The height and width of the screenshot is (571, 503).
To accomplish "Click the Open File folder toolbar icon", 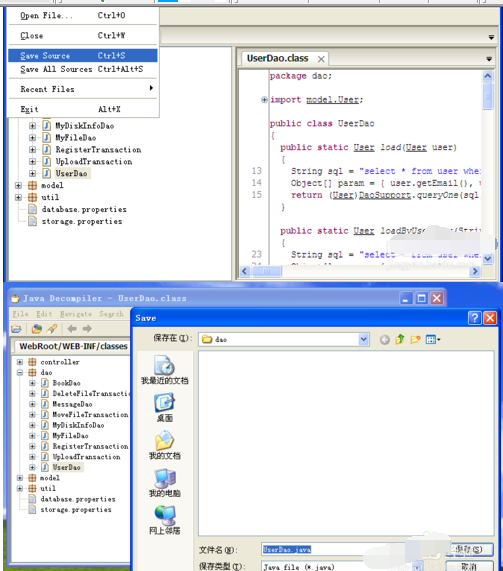I will [16, 329].
